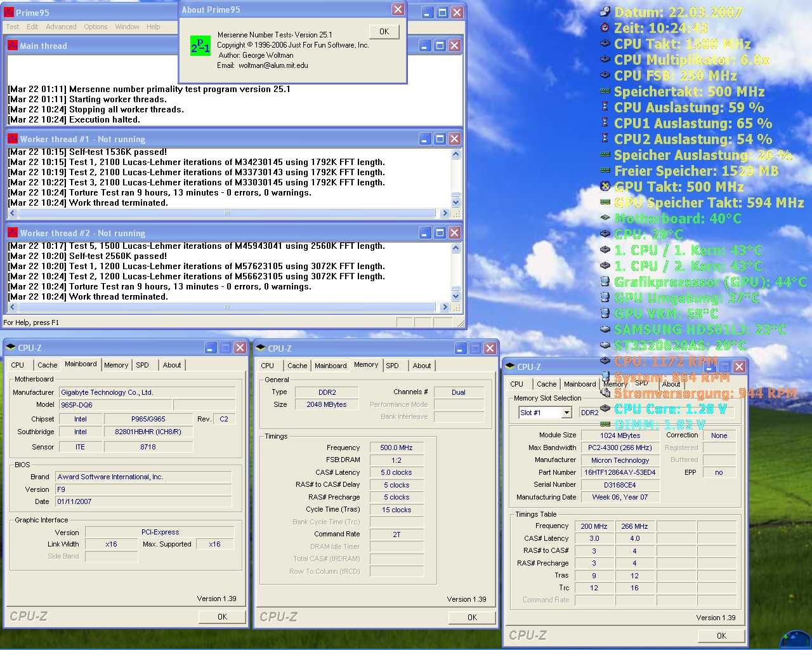Minimize the CPU-Z Mainboard window
The width and height of the screenshot is (812, 650).
211,347
